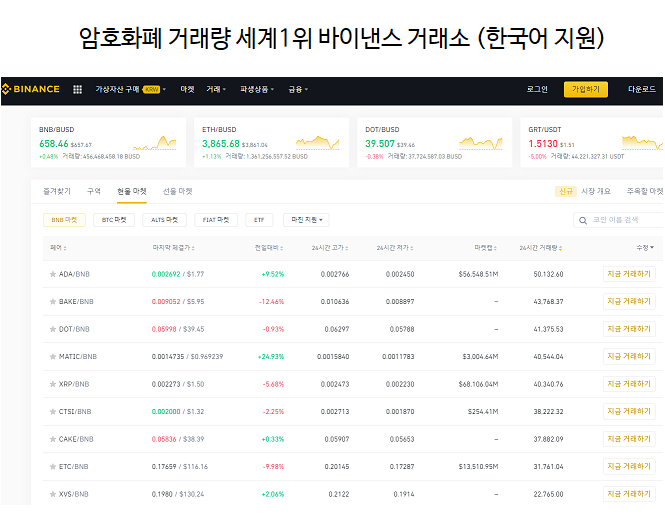Sort by 24시간 저가 column

pyautogui.click(x=395, y=248)
